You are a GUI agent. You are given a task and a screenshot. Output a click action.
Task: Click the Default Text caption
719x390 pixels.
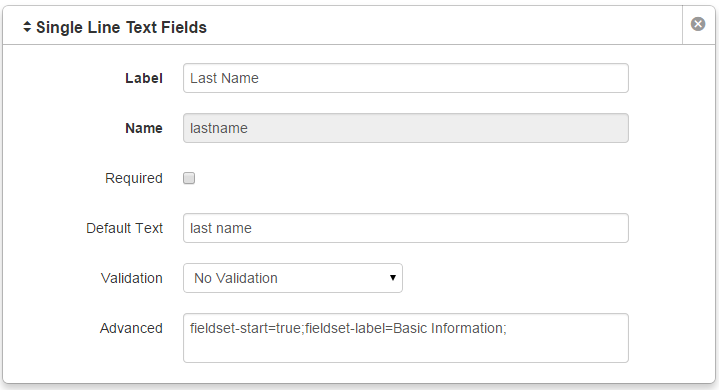tap(125, 228)
